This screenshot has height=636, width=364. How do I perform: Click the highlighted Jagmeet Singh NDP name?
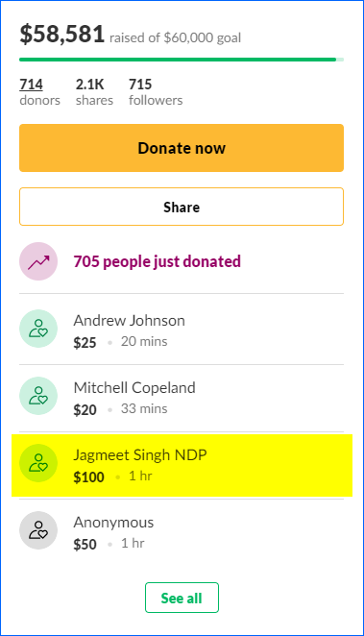(x=140, y=455)
